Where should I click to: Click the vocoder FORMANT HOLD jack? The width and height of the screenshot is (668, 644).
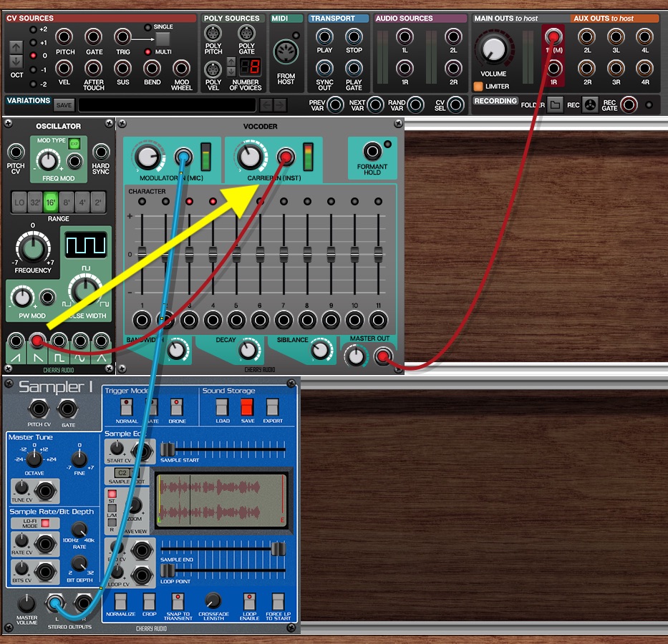point(372,151)
